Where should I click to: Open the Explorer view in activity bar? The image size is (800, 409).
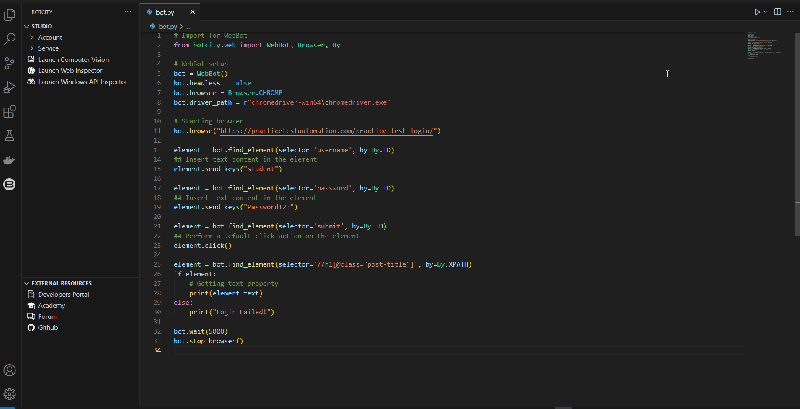[10, 15]
